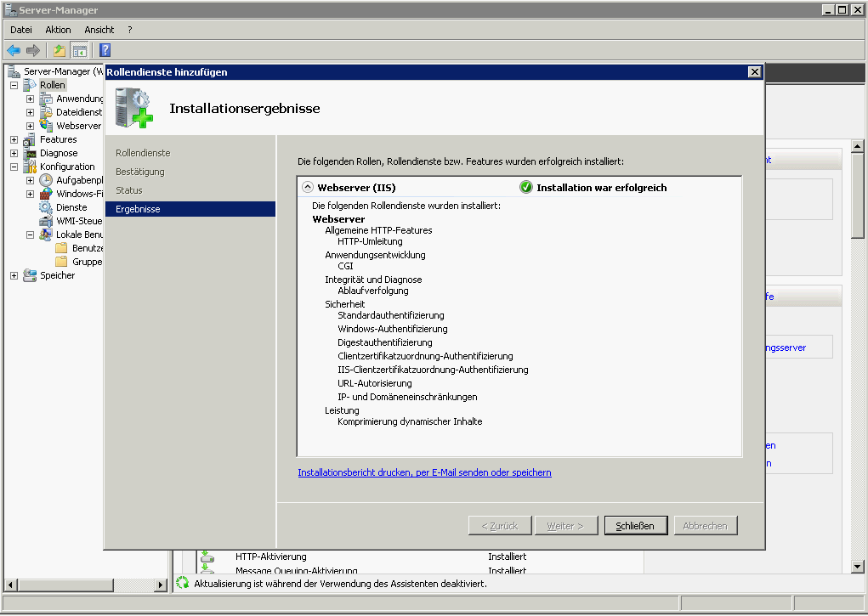Click the Gruppen folder icon
868x616 pixels.
point(61,261)
